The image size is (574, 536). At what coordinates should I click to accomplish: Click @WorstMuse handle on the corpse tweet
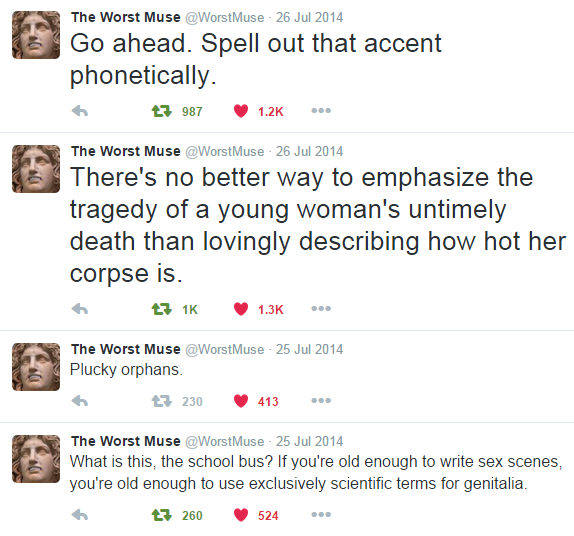click(224, 151)
